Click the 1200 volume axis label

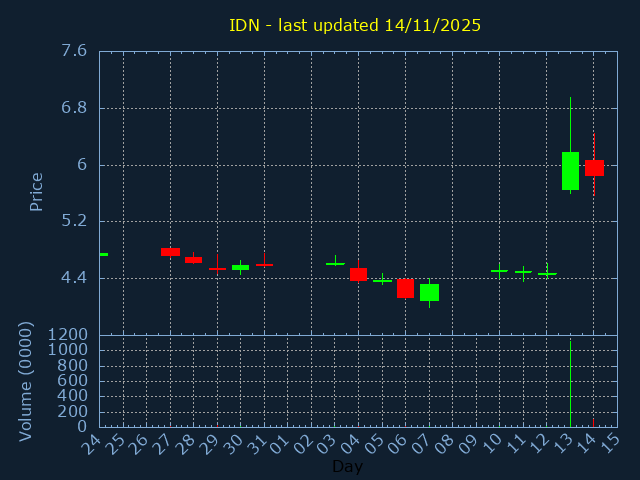pyautogui.click(x=67, y=335)
